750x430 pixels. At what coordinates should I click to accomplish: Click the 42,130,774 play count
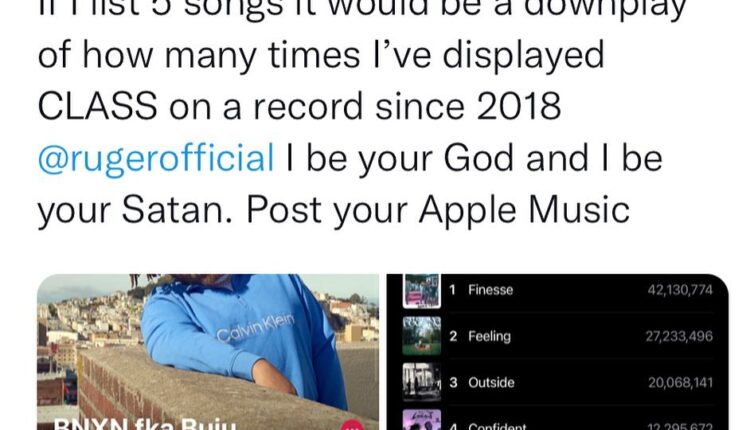(680, 290)
